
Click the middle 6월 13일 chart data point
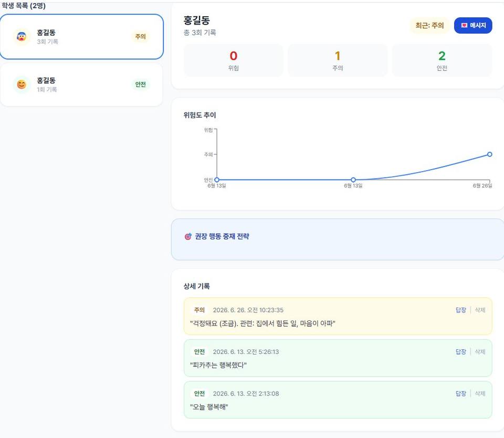(x=353, y=180)
